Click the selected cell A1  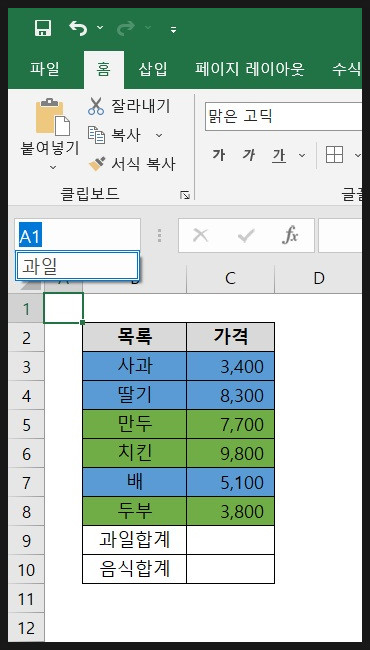[63, 308]
